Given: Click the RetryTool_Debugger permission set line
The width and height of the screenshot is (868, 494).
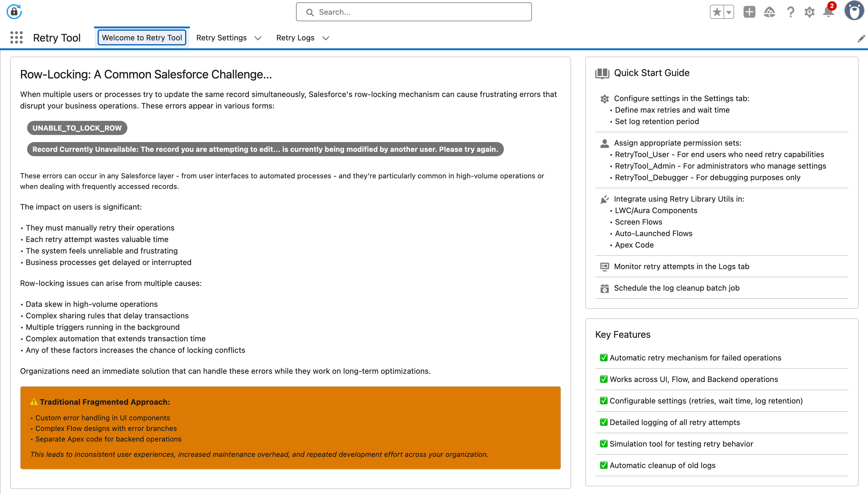Looking at the screenshot, I should tap(708, 177).
